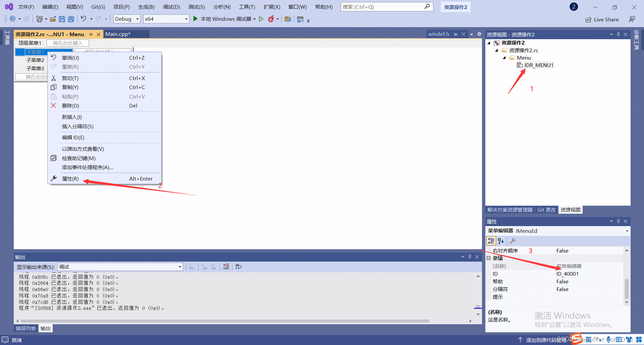The image size is (644, 345).
Task: Select IDR_MENU1 in Resource View
Action: tap(539, 65)
